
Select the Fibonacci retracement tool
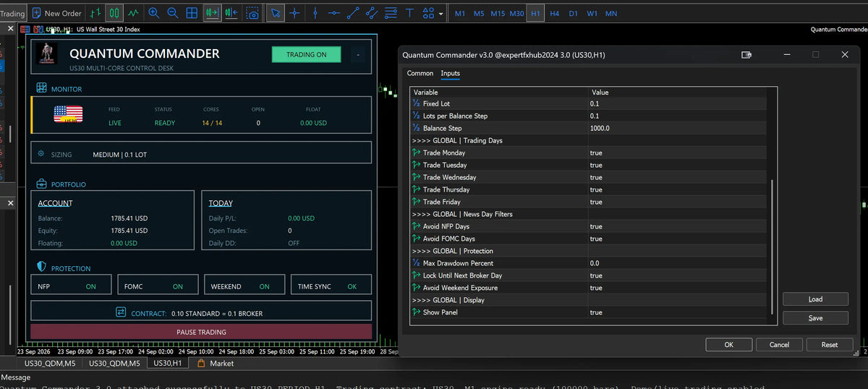[x=391, y=13]
